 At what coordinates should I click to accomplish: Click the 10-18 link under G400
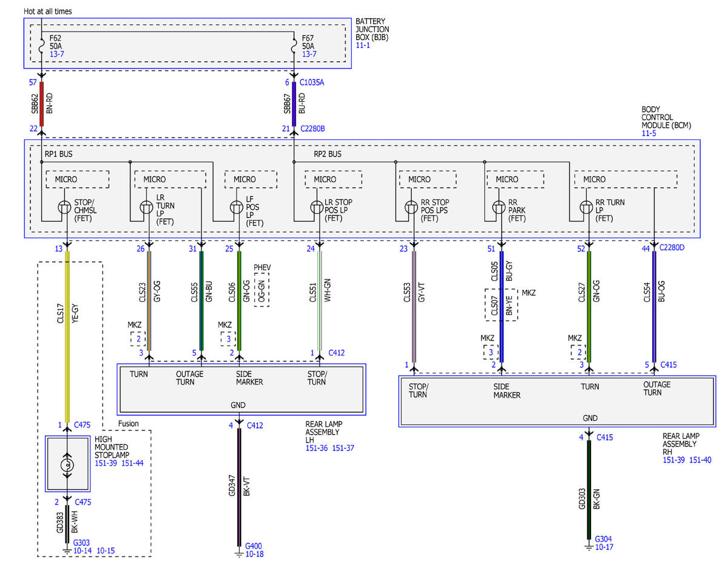click(x=254, y=554)
